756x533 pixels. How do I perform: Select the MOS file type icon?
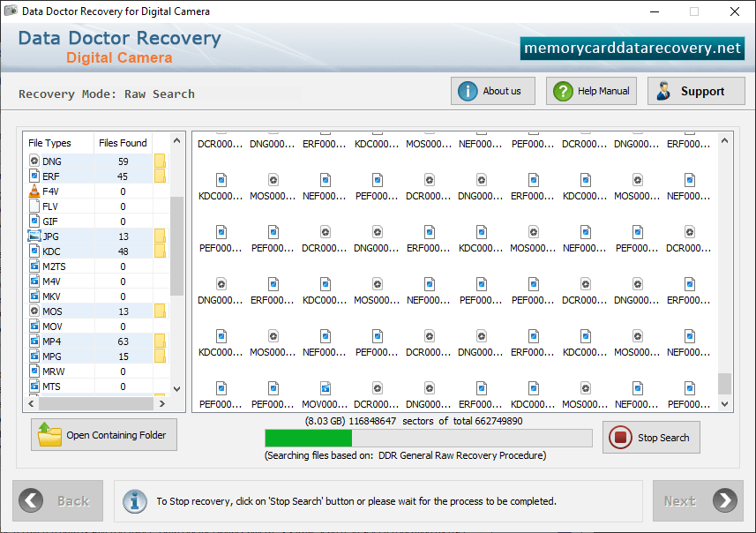pyautogui.click(x=34, y=311)
